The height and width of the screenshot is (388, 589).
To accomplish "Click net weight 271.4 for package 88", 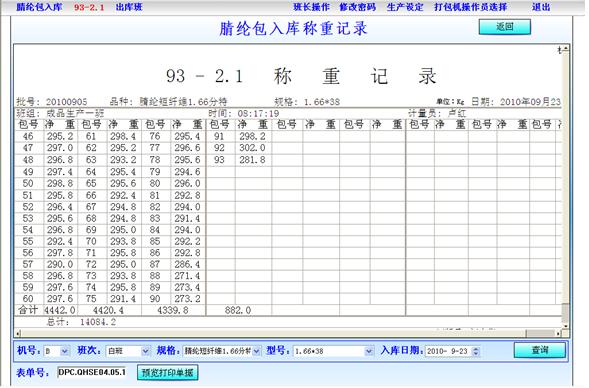I will (187, 276).
